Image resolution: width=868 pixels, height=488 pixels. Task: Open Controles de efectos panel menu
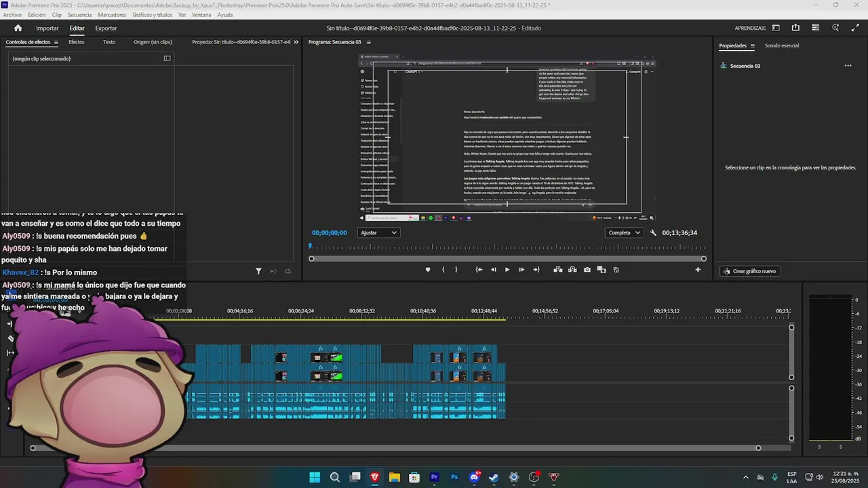point(56,42)
